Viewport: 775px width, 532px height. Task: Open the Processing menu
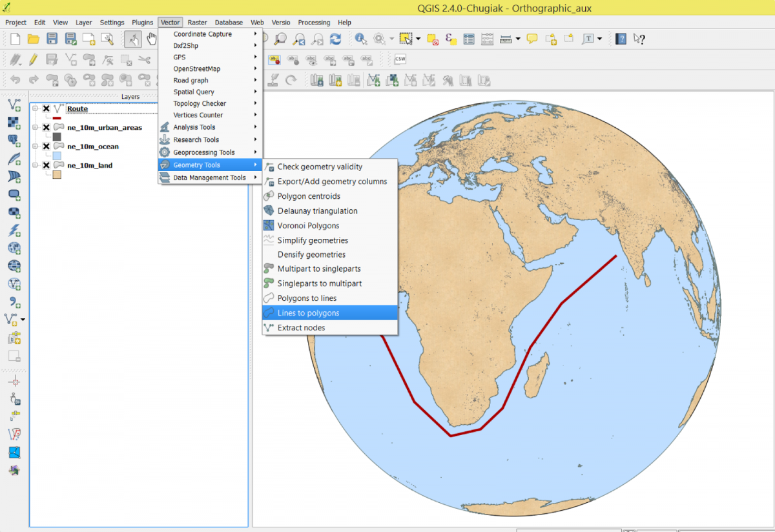coord(314,23)
